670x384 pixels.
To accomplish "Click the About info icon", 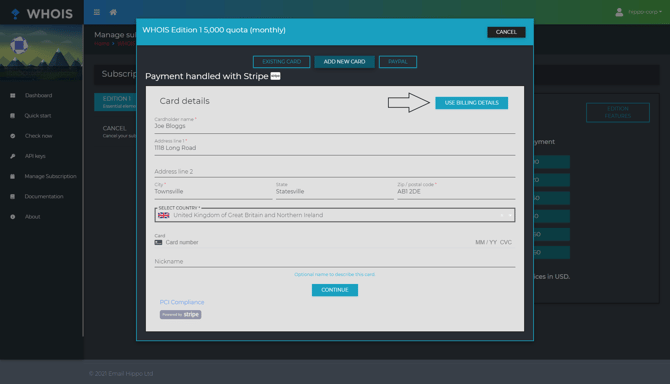I will [12, 217].
